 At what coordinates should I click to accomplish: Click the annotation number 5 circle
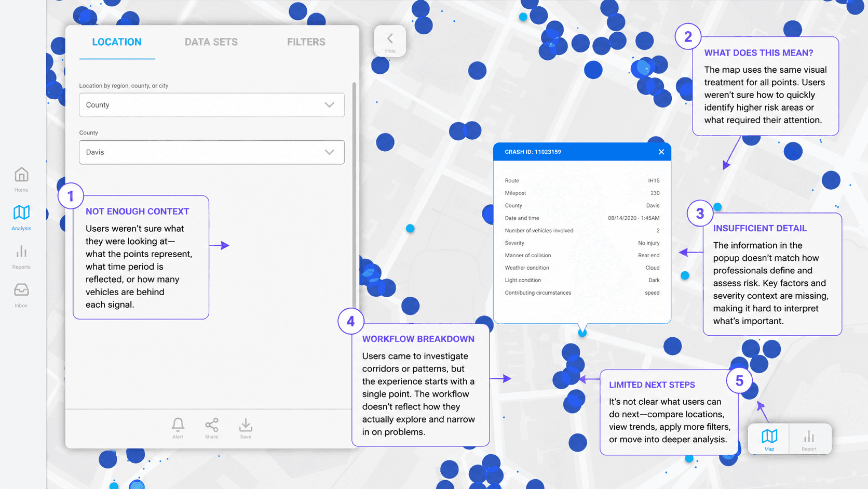pos(739,381)
